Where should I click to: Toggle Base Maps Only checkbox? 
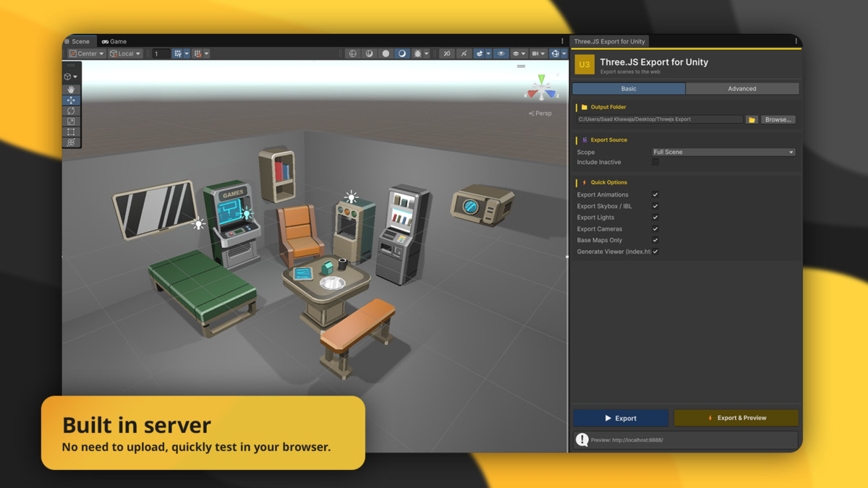coord(655,240)
